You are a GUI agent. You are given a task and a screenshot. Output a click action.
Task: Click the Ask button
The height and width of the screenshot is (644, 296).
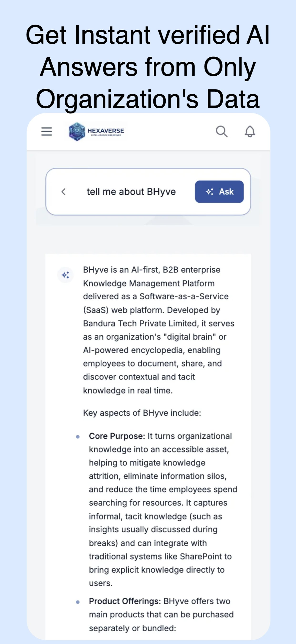coord(219,192)
